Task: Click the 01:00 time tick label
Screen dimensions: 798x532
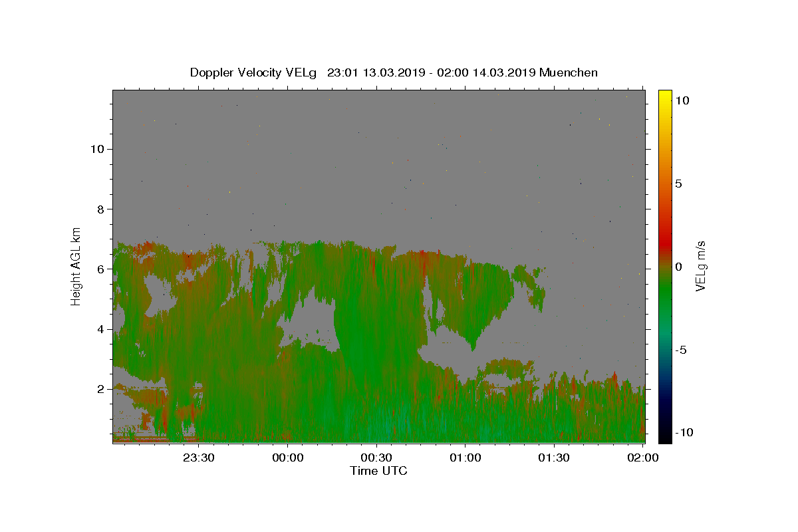Action: coord(465,458)
